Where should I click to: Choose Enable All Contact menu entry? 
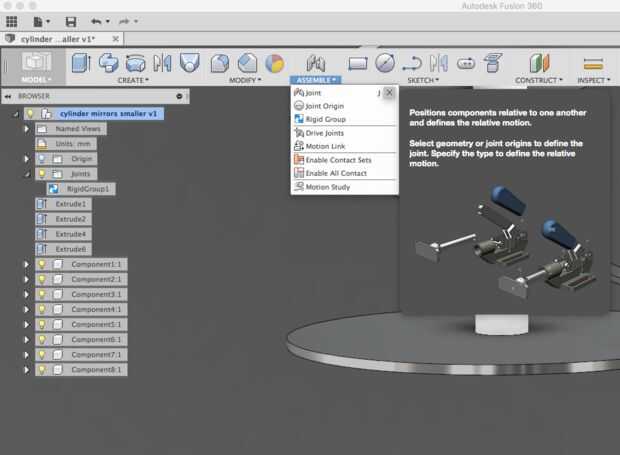point(344,173)
